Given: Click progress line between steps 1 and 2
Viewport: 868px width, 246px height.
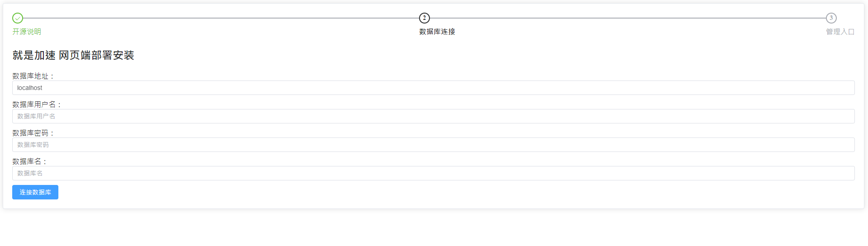Looking at the screenshot, I should click(x=221, y=18).
